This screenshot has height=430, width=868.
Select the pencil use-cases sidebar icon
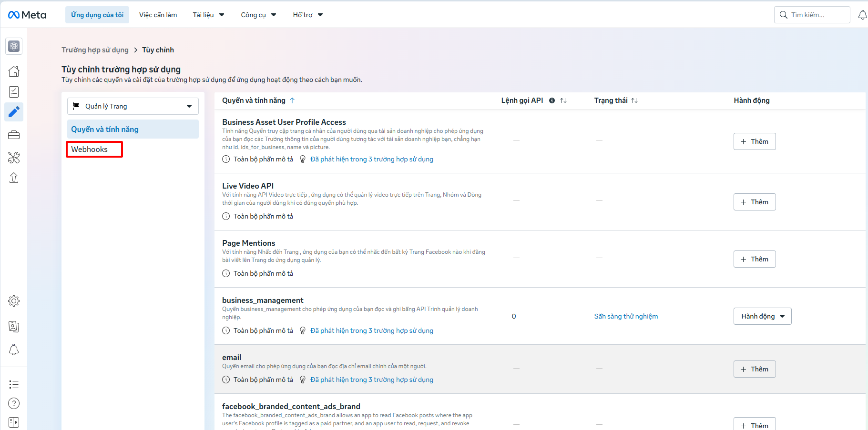(14, 112)
